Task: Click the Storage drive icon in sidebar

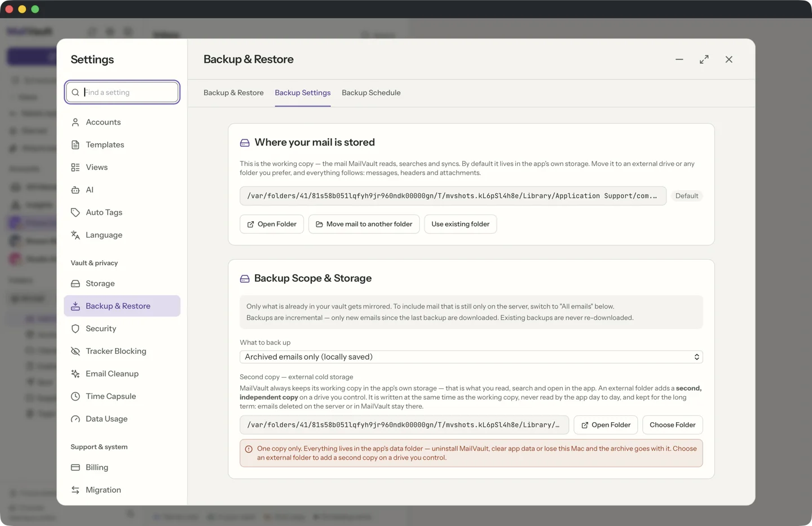Action: [76, 283]
